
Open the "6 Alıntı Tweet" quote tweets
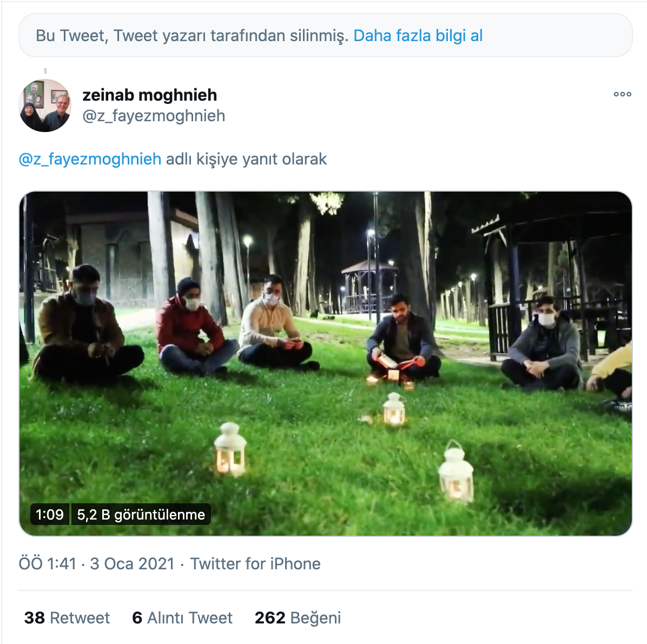point(182,618)
